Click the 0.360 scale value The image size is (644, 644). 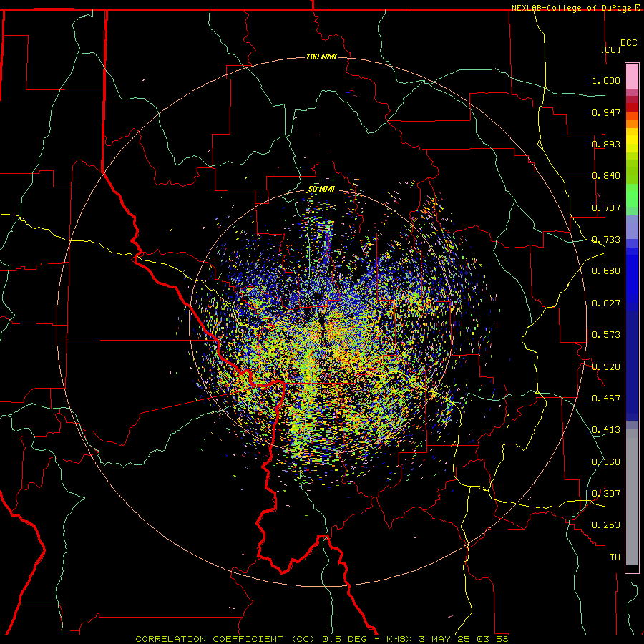click(x=606, y=462)
